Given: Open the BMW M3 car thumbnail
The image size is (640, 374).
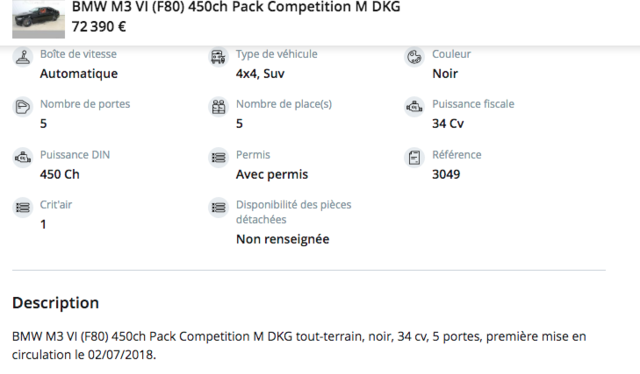Looking at the screenshot, I should pos(38,19).
